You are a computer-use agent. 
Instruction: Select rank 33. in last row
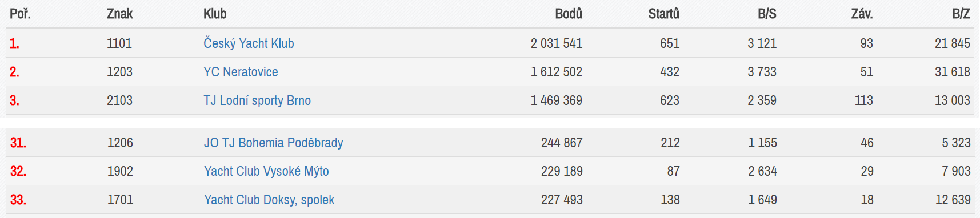click(18, 200)
